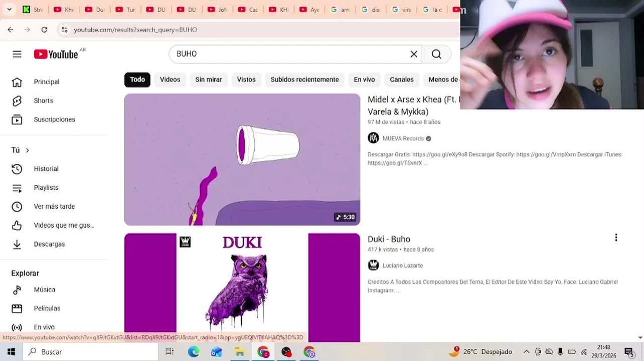This screenshot has width=644, height=361.
Task: Switch to the Google 'vira' tab
Action: [x=401, y=10]
